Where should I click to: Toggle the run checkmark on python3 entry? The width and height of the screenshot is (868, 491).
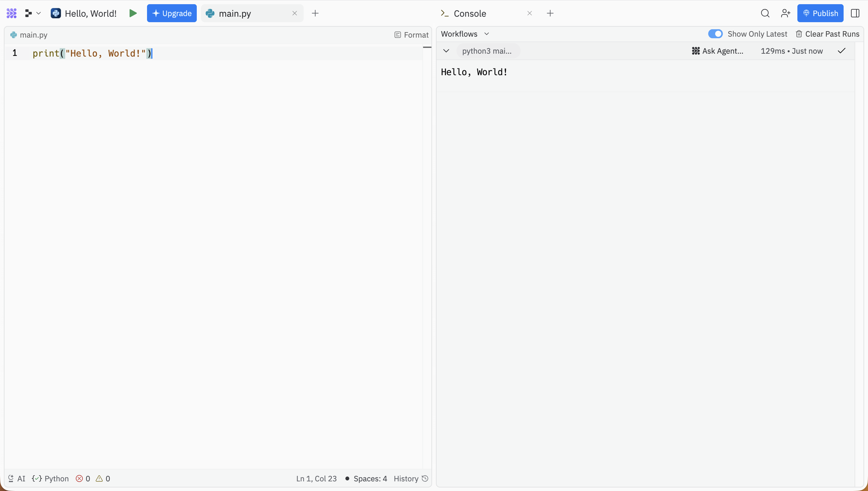(841, 51)
